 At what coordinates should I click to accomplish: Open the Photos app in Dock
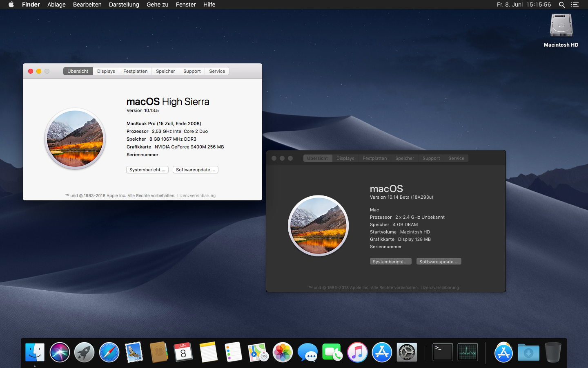(x=283, y=352)
